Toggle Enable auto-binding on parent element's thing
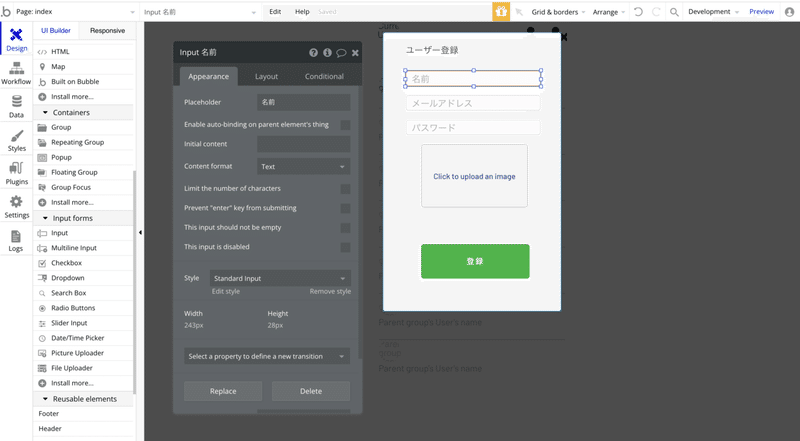800x441 pixels. point(345,125)
